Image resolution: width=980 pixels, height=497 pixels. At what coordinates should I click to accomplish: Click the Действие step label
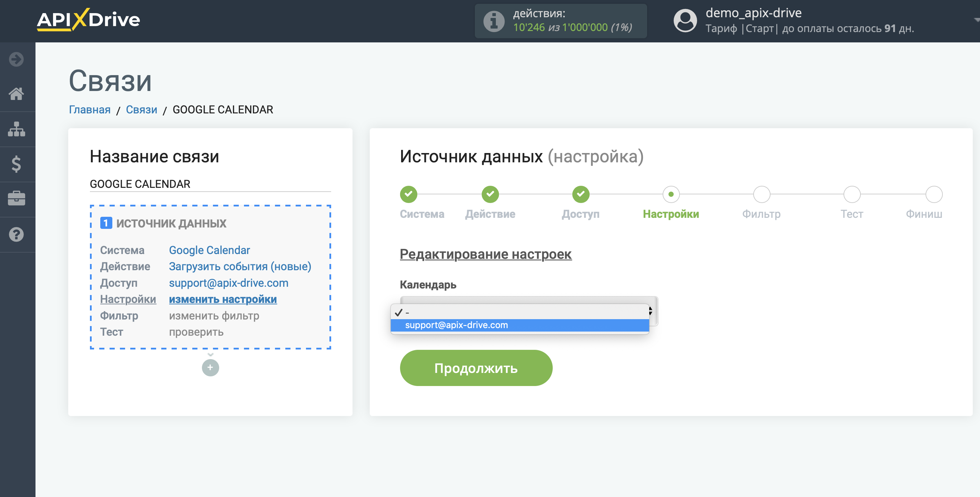coord(490,214)
